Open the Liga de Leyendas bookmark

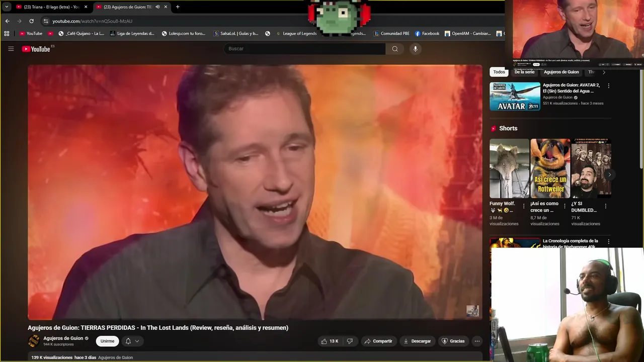[132, 34]
